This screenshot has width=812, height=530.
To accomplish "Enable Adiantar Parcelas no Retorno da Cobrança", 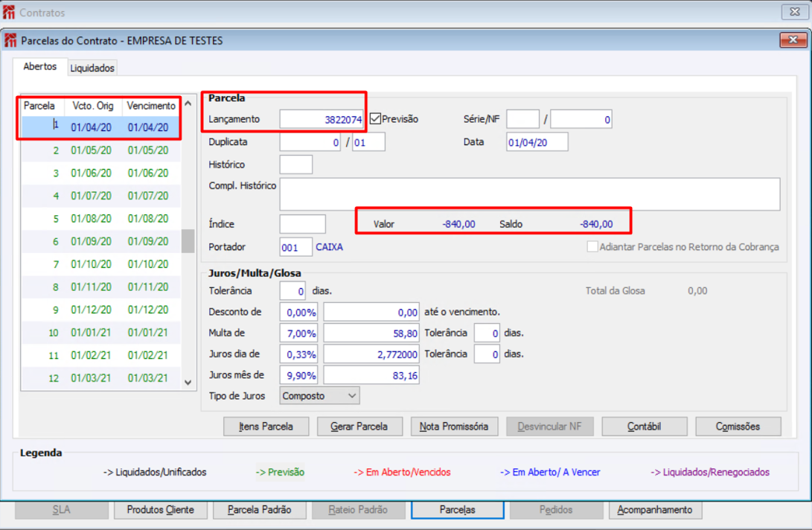I will (592, 246).
